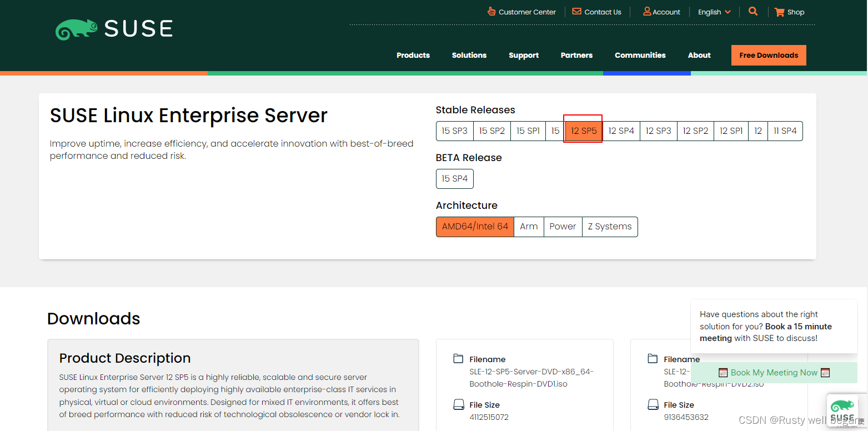Open the Contact Us link
This screenshot has height=431, width=868.
[x=603, y=12]
